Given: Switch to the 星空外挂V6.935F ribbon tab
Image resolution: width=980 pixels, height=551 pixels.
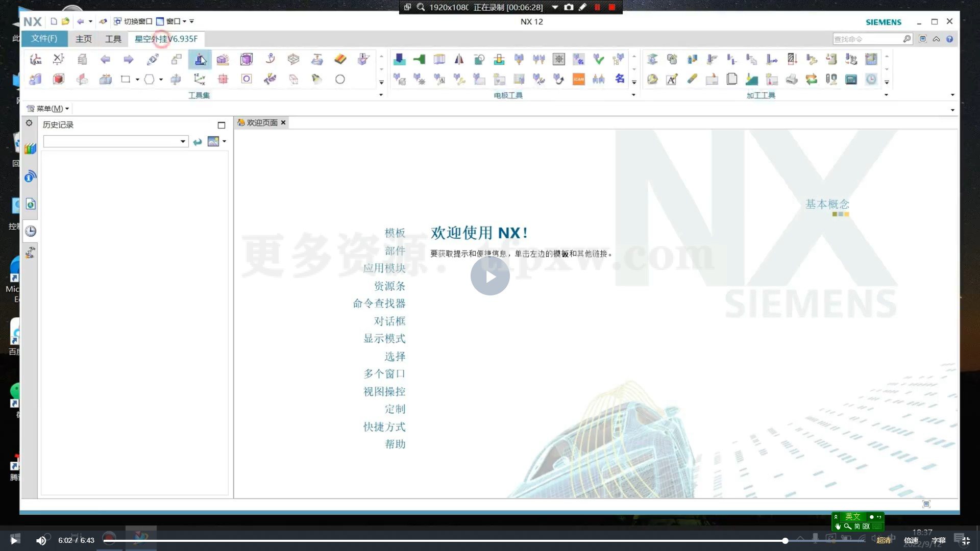Looking at the screenshot, I should pos(166,39).
